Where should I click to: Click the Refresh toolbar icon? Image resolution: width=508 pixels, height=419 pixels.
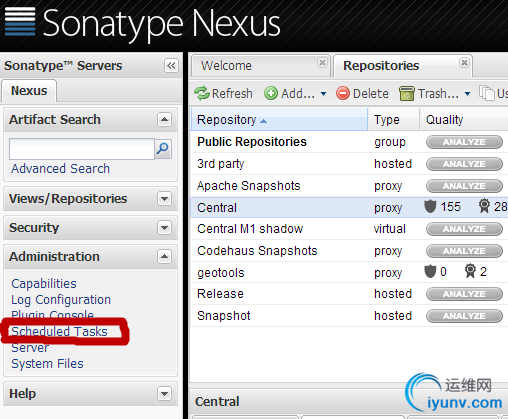coord(202,93)
